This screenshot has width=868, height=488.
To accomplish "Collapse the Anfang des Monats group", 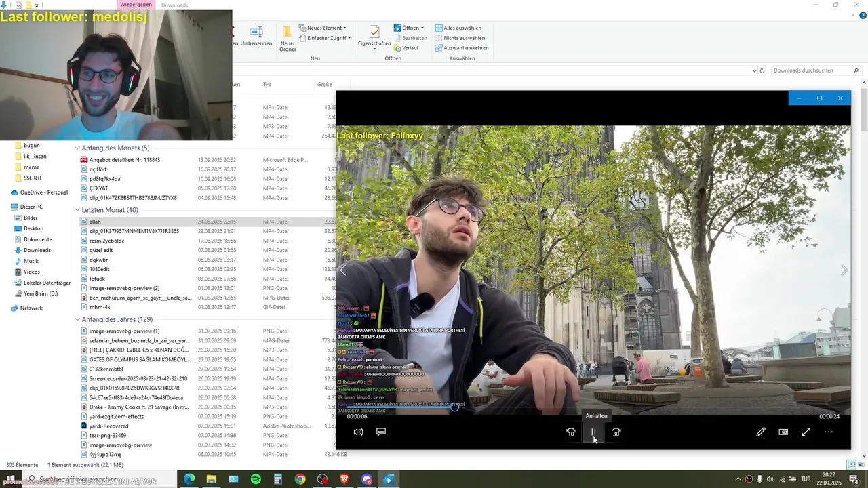I will coord(77,148).
